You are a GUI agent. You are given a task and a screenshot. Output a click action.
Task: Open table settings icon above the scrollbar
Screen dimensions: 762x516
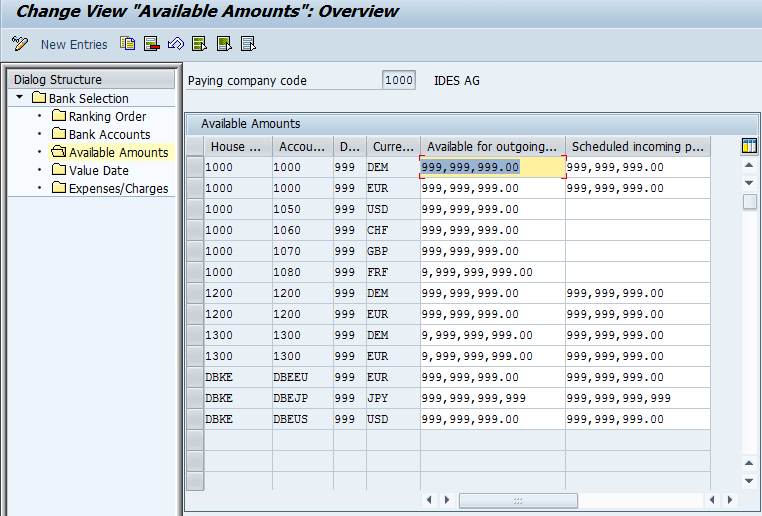coord(749,146)
